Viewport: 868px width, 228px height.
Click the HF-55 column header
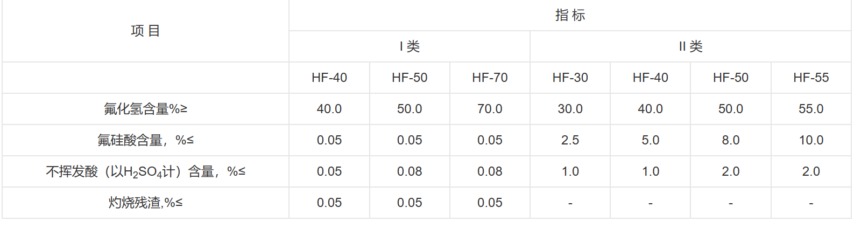tap(811, 78)
